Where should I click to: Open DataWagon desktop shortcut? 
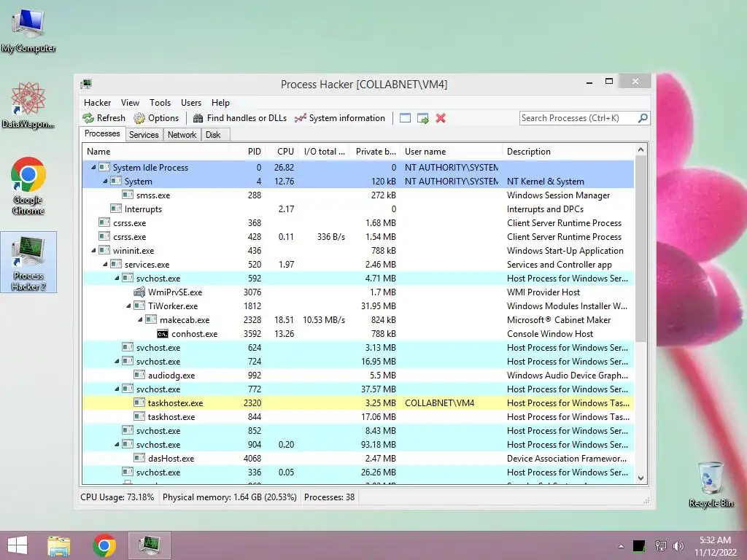tap(28, 105)
